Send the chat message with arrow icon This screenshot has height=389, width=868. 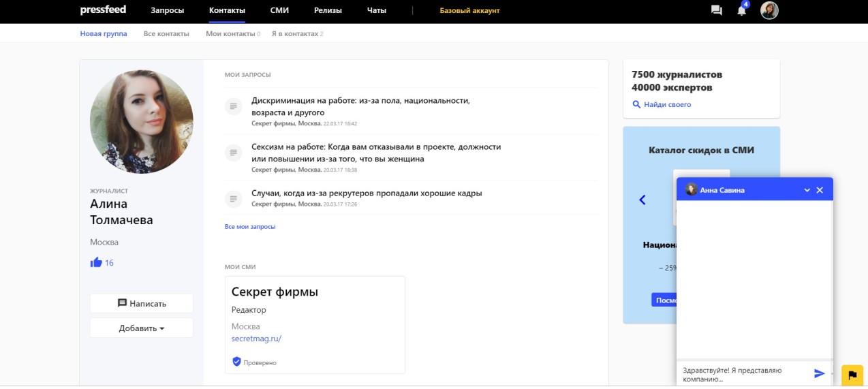pos(819,373)
